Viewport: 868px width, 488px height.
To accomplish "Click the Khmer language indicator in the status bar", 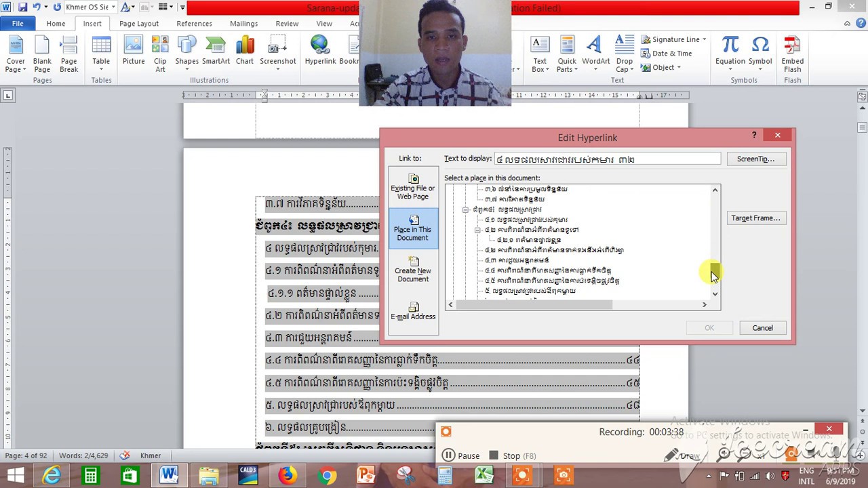I will point(151,455).
